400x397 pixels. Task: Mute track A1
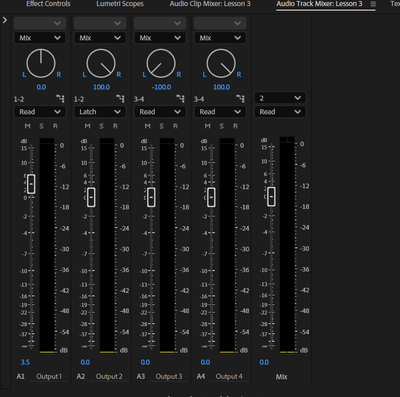pos(27,126)
